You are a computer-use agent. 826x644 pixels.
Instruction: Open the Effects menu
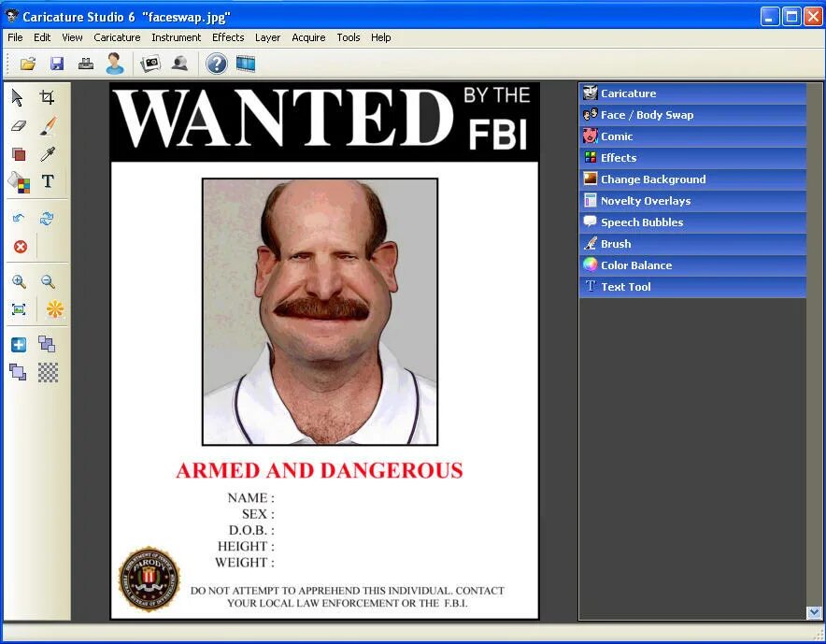pyautogui.click(x=228, y=37)
